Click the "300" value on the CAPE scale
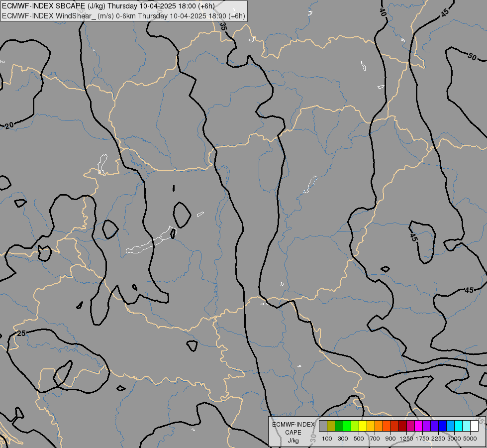 (343, 439)
